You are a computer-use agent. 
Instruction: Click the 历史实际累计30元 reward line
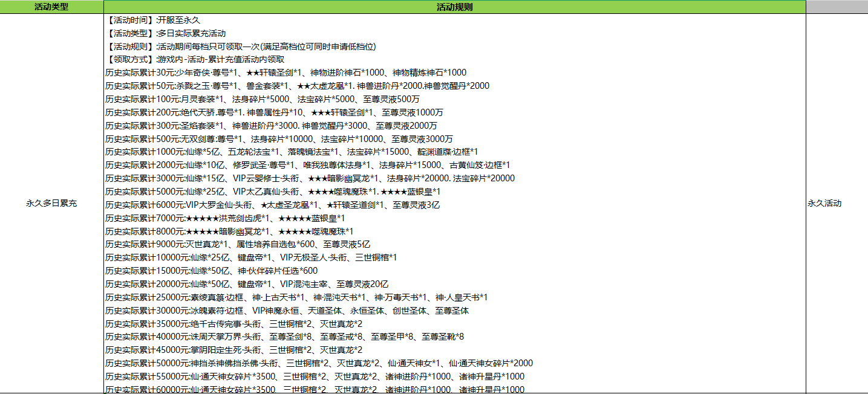pos(286,73)
